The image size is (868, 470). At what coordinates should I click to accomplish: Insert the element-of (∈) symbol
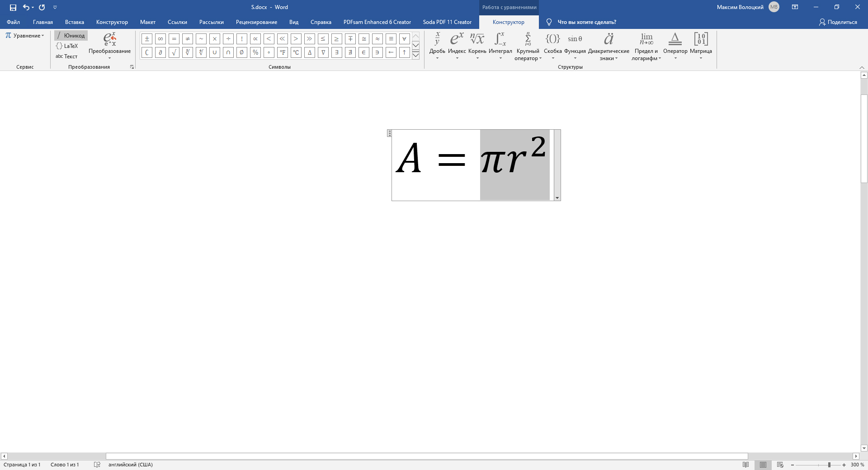(x=364, y=52)
